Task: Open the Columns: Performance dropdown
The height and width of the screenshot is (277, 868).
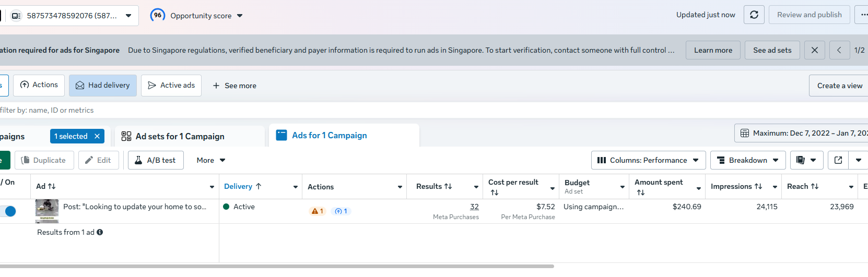Action: tap(648, 160)
